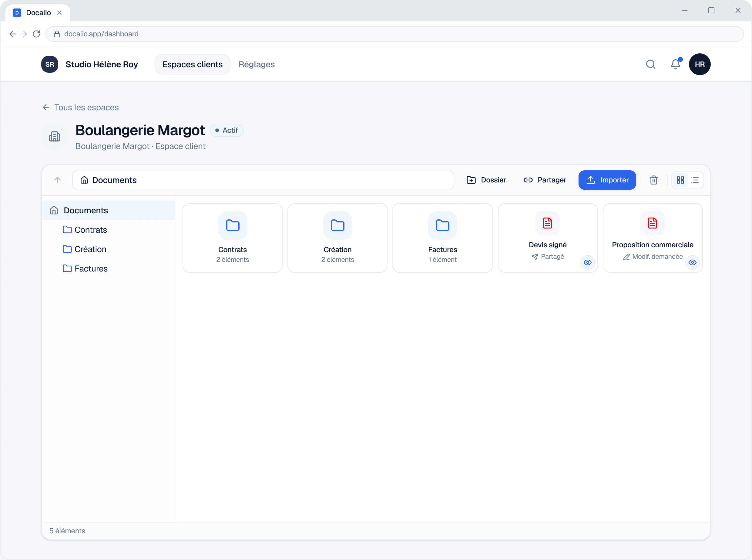752x560 pixels.
Task: Click the 5 éléments status bar text
Action: click(67, 531)
